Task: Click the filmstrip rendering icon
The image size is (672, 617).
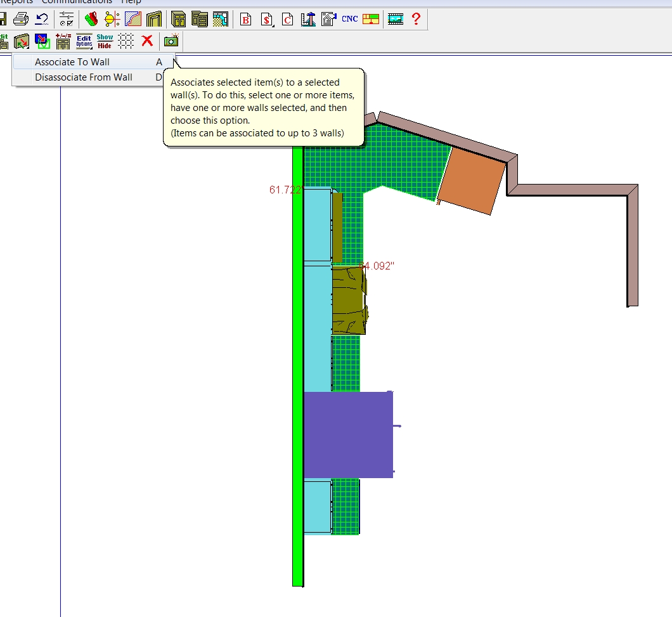Action: click(x=396, y=19)
